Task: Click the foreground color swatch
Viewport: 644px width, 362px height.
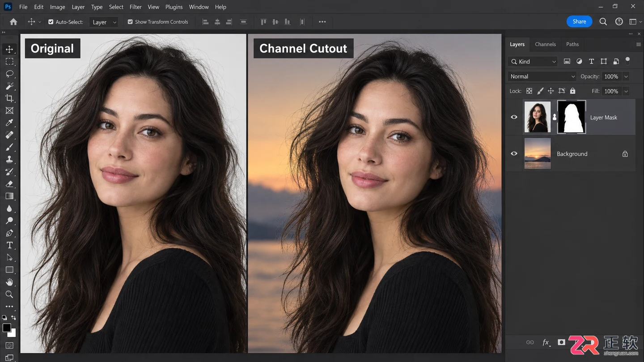Action: [7, 328]
